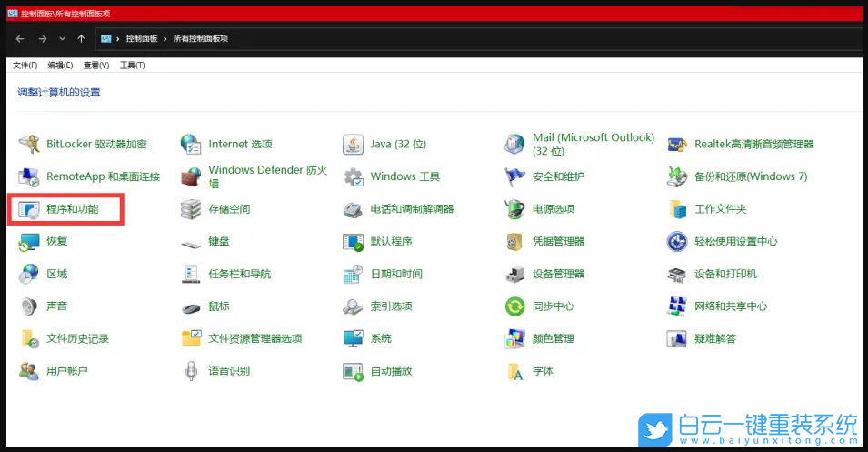Open the 疑难解答 text link
The height and width of the screenshot is (452, 868).
tap(715, 338)
